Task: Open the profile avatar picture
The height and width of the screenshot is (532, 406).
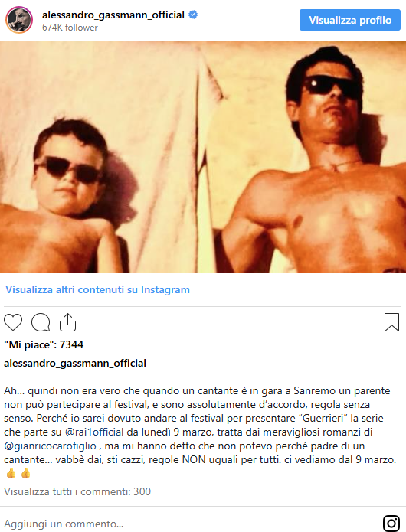Action: (19, 20)
